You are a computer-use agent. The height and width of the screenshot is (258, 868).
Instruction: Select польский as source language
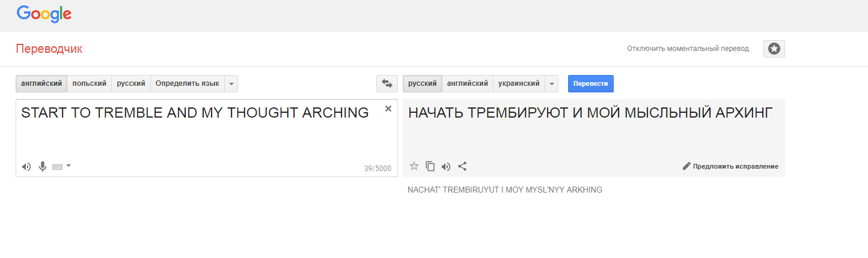pyautogui.click(x=90, y=83)
